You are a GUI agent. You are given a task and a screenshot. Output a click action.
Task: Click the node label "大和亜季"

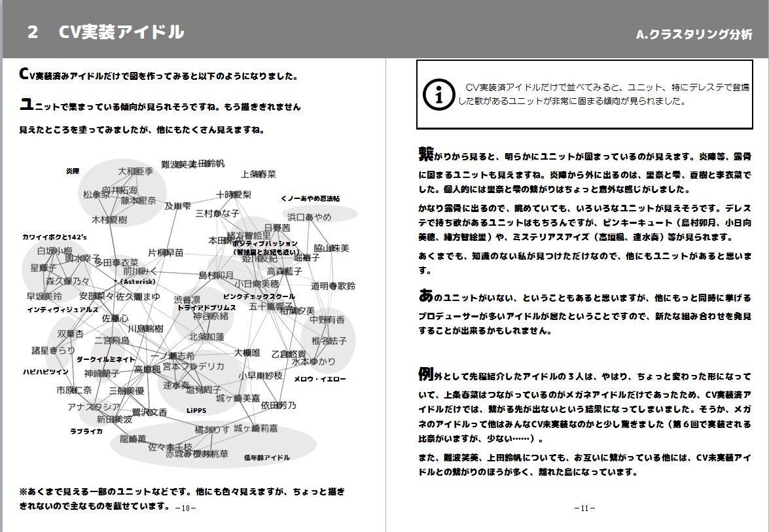pyautogui.click(x=135, y=171)
